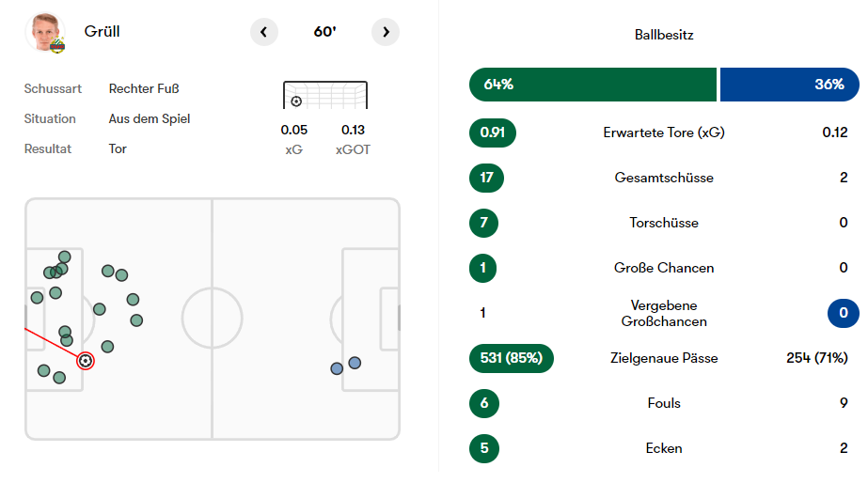Select the 531 (85%) accurate passes badge
This screenshot has height=483, width=868.
pyautogui.click(x=512, y=358)
